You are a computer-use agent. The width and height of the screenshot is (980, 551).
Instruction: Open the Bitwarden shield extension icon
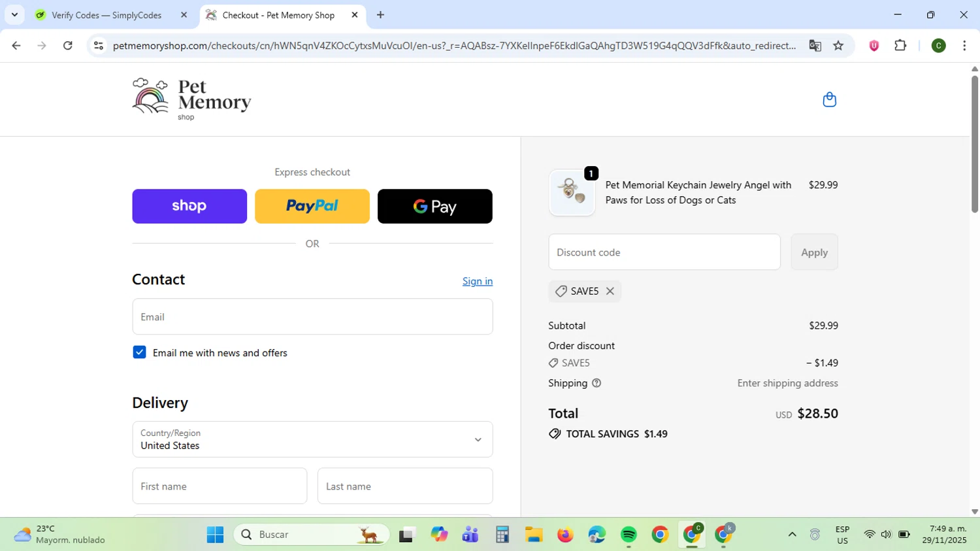tap(874, 46)
